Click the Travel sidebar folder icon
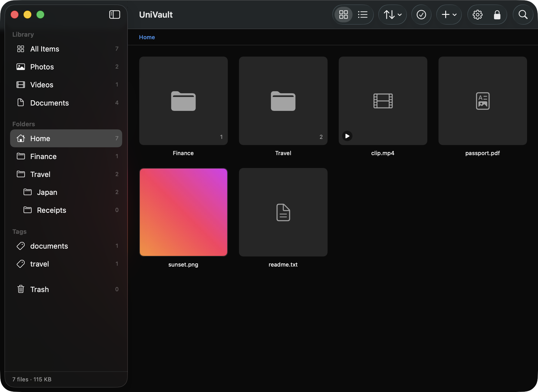 pos(21,174)
